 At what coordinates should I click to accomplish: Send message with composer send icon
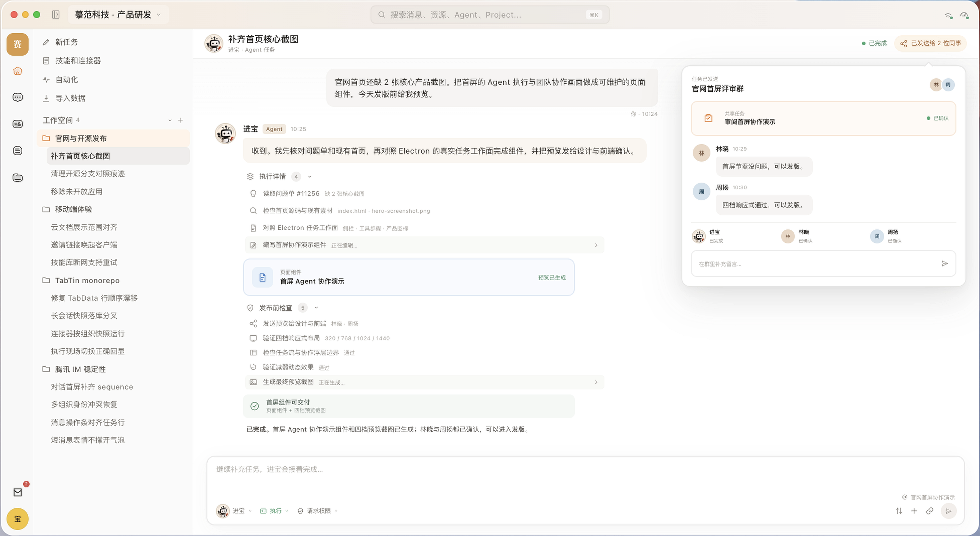[949, 511]
